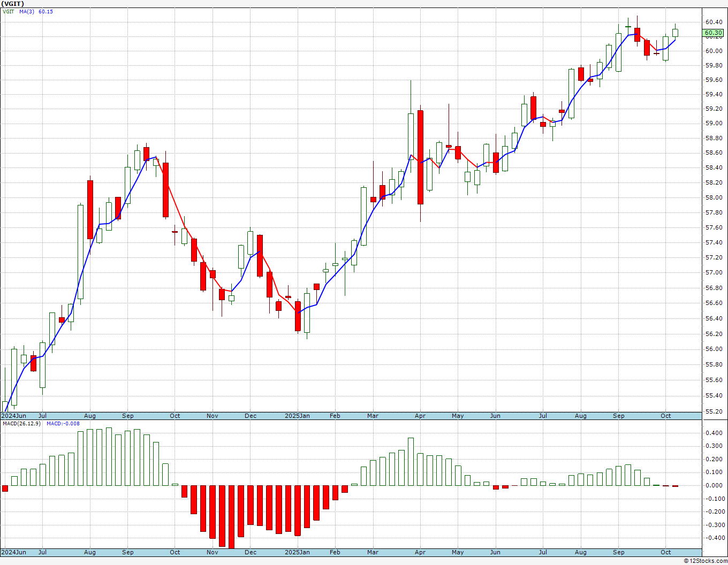This screenshot has height=565, width=728.
Task: Select the MACD:-0.008 value readout
Action: pos(63,424)
